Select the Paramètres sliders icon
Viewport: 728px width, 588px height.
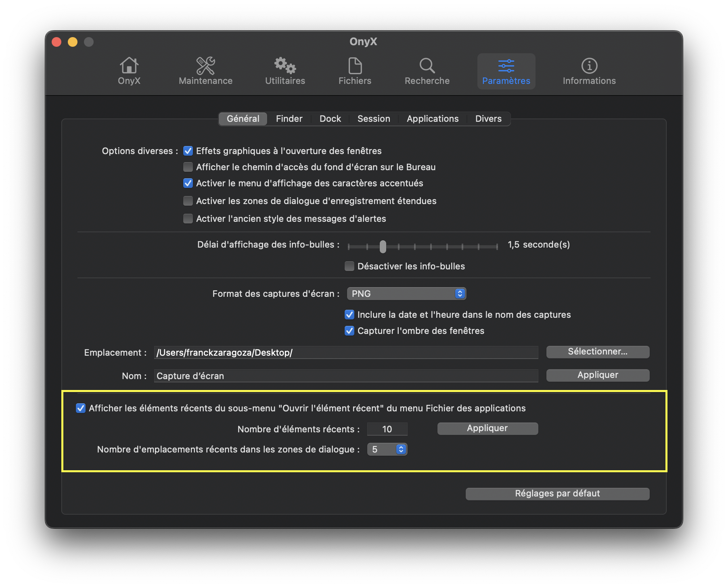[506, 66]
